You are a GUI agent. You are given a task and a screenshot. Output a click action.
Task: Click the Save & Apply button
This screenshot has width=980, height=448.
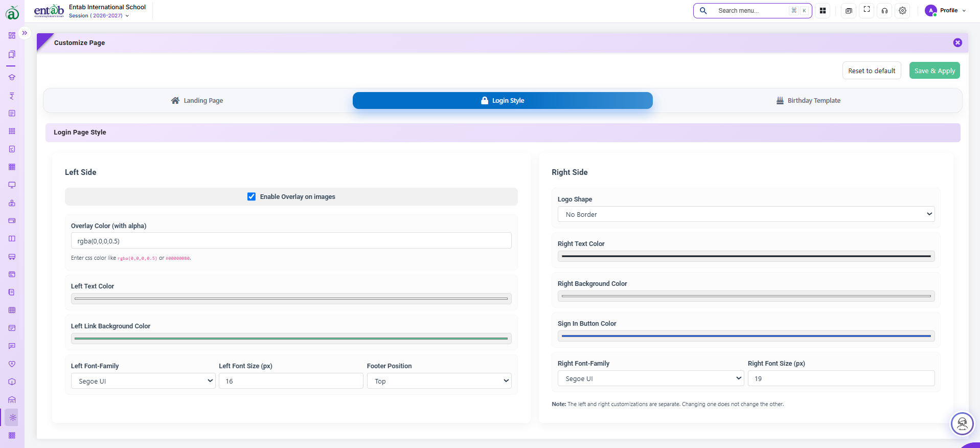(935, 71)
